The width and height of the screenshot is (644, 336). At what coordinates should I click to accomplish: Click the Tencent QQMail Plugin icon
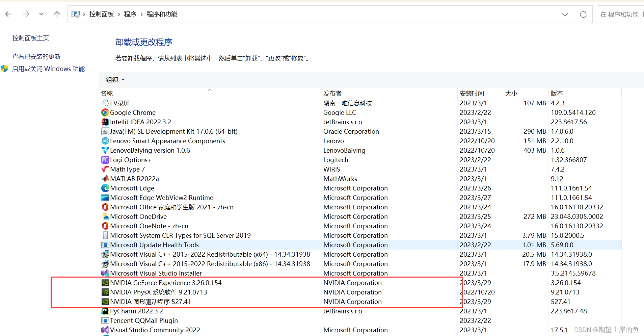[x=105, y=320]
